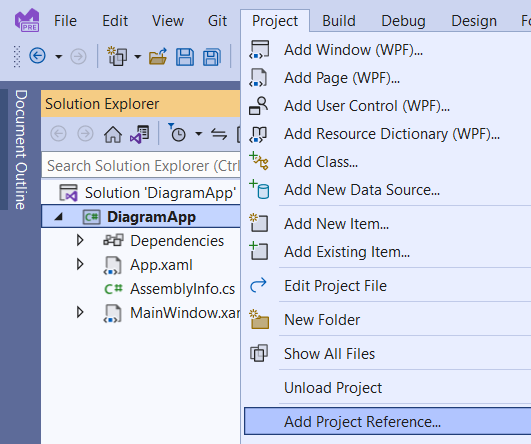Viewport: 531px width, 444px height.
Task: Click the Save All icon
Action: coord(212,57)
